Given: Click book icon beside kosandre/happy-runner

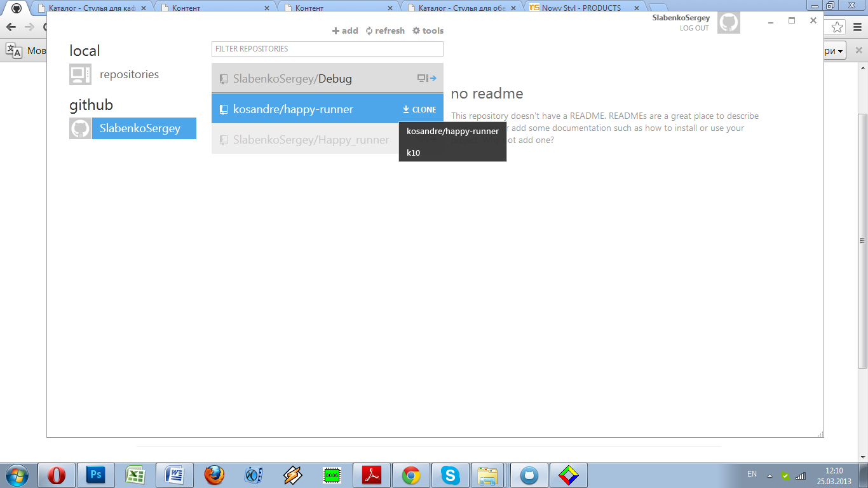Looking at the screenshot, I should [x=224, y=110].
